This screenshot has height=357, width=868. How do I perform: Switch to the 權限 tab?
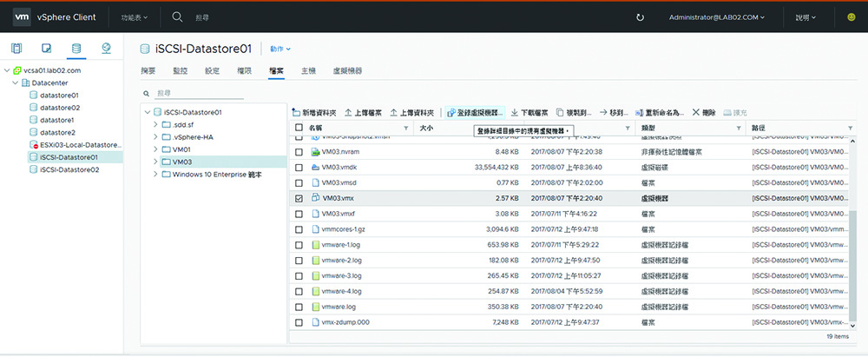point(244,71)
